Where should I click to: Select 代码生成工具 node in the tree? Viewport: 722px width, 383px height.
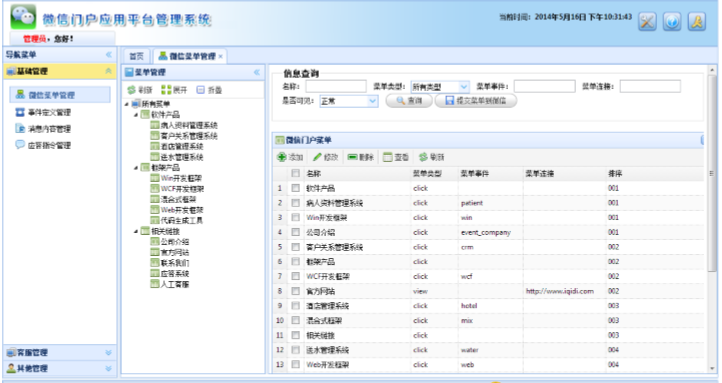(x=181, y=221)
